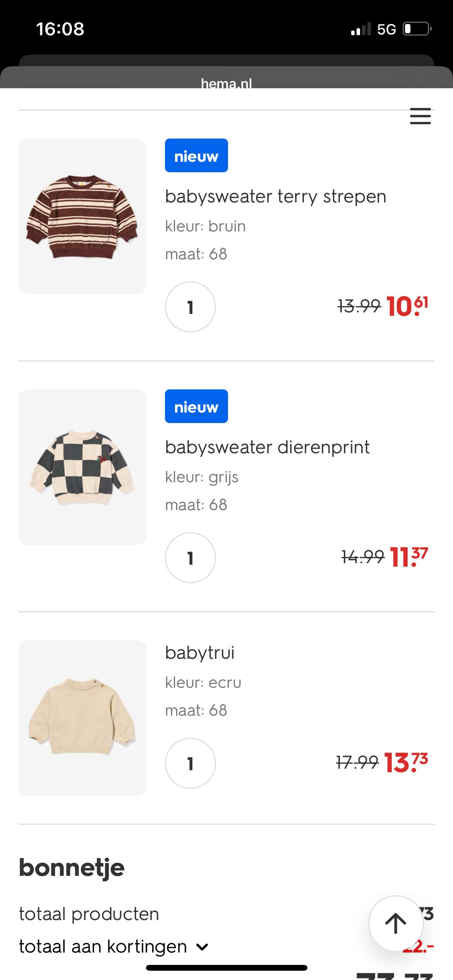Open babysweater terry strepen product link

point(275,197)
